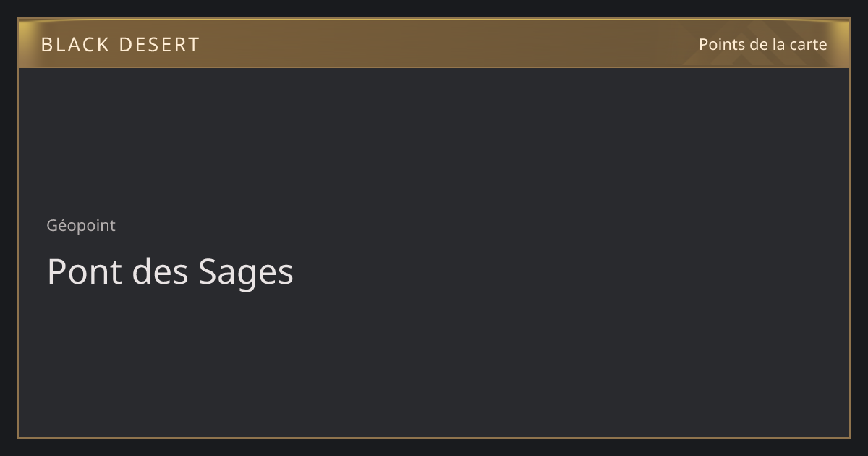Click the dark outer margin beside card

click(9, 228)
